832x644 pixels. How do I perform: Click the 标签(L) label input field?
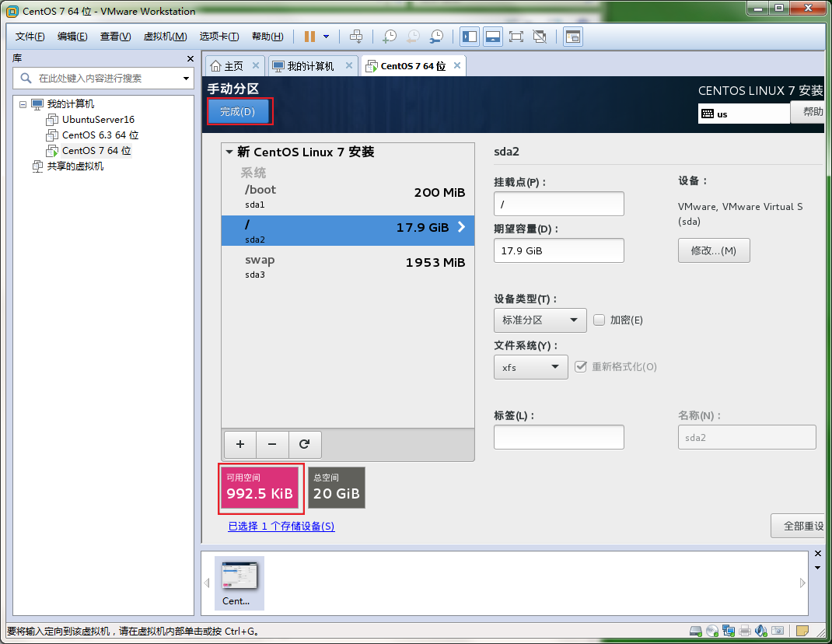pyautogui.click(x=559, y=437)
